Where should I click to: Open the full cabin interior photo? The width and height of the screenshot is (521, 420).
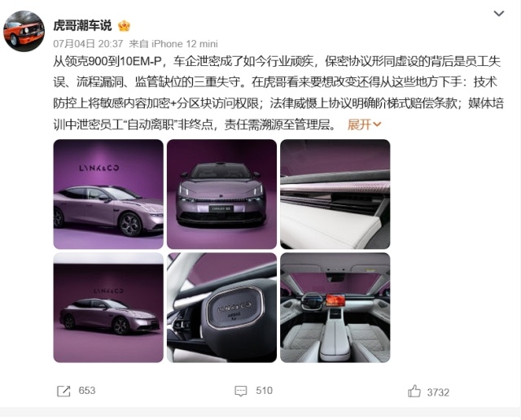pos(335,308)
